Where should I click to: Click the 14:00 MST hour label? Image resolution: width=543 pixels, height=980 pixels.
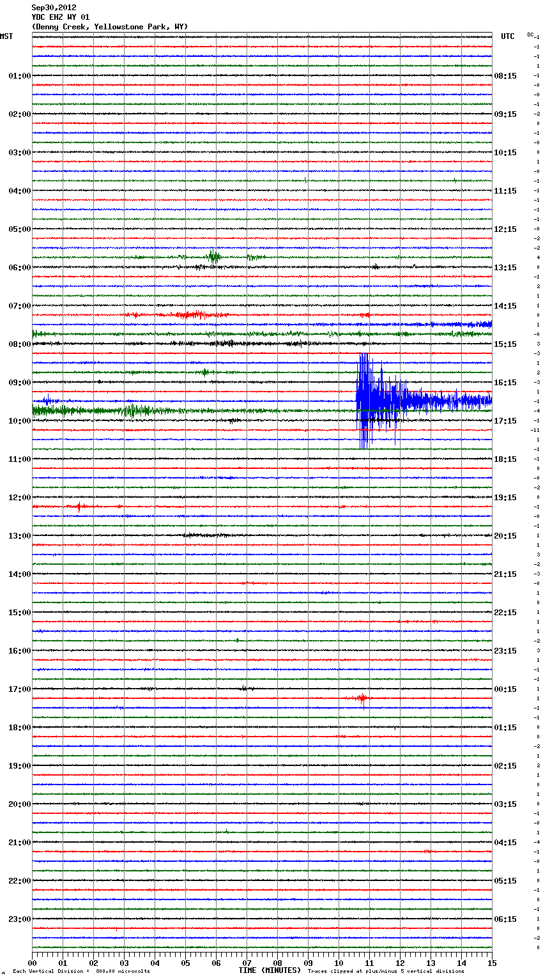pyautogui.click(x=20, y=574)
